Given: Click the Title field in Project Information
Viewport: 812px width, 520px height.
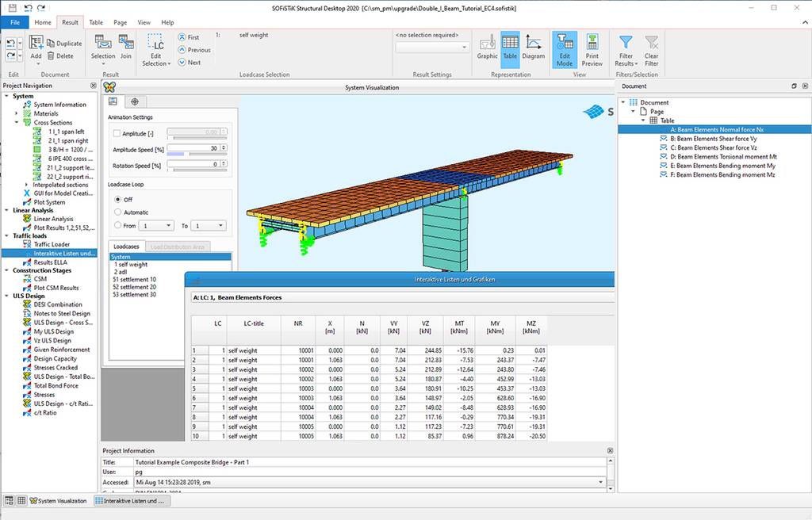Looking at the screenshot, I should [370, 462].
